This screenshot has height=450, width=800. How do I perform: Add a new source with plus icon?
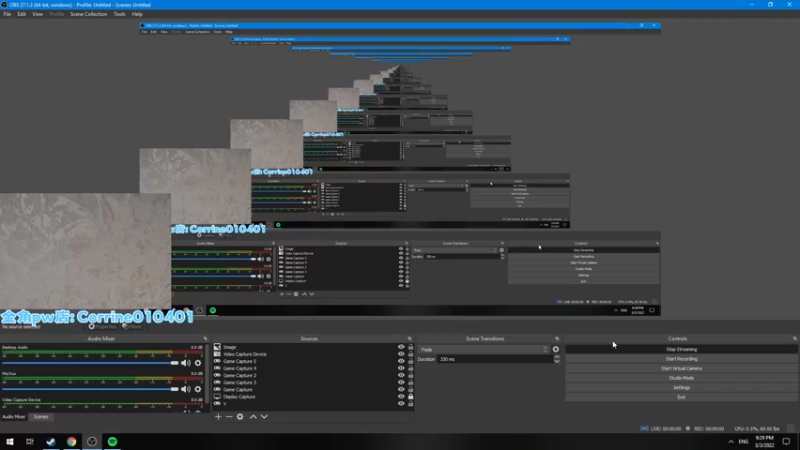pyautogui.click(x=218, y=416)
